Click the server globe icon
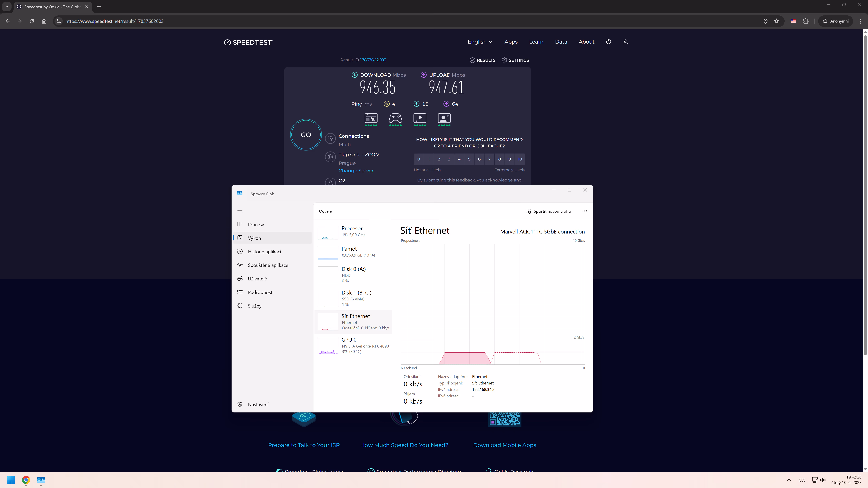 330,157
